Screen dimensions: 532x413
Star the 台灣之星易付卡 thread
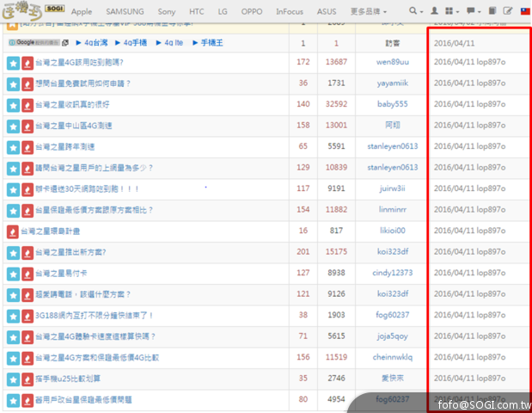coord(13,273)
